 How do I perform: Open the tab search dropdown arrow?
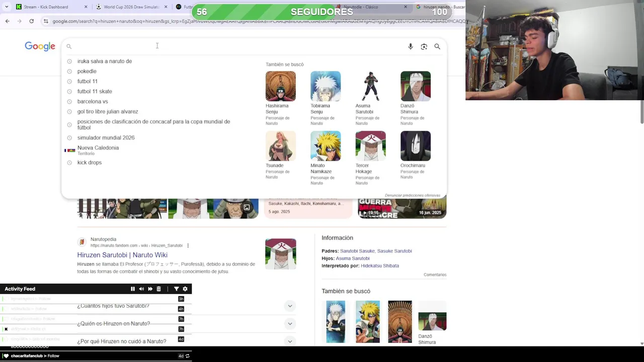pyautogui.click(x=6, y=7)
